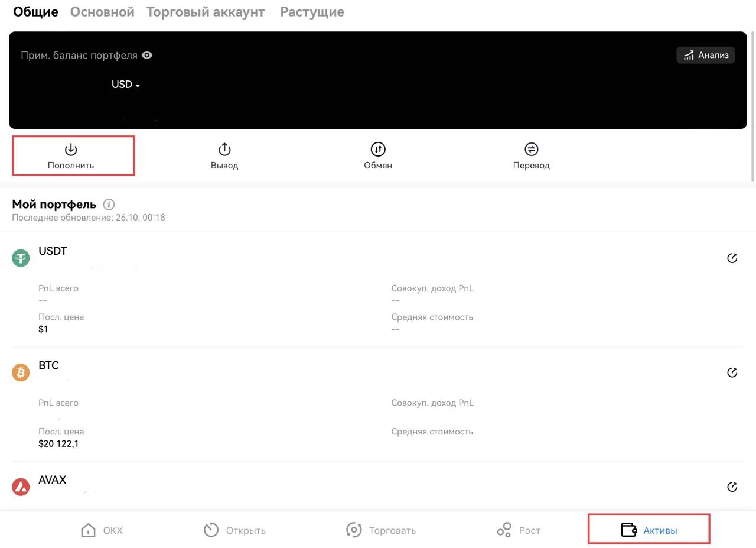Select the Tether USDT coin logo
Viewport: 756px width, 548px height.
click(21, 258)
